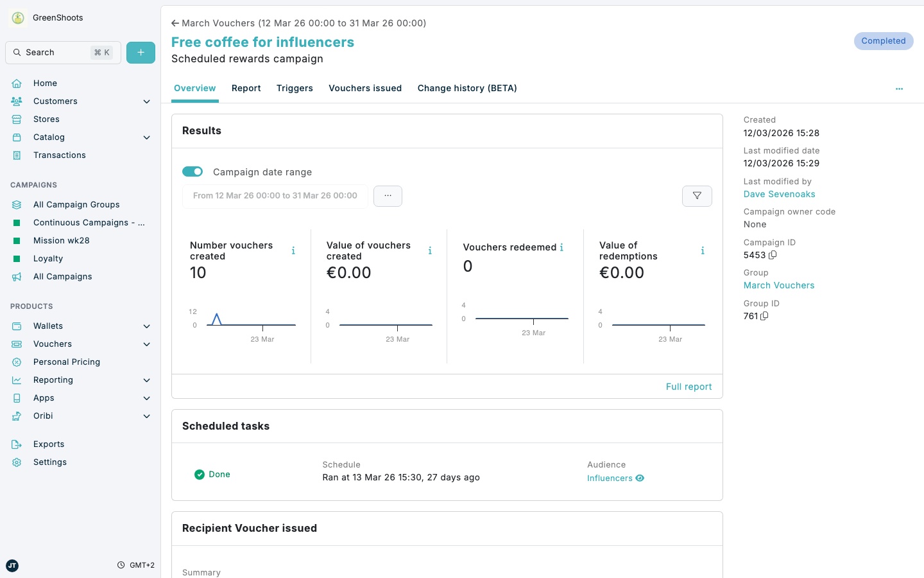Copy the Group ID 761
Viewport: 924px width, 578px height.
tap(764, 316)
